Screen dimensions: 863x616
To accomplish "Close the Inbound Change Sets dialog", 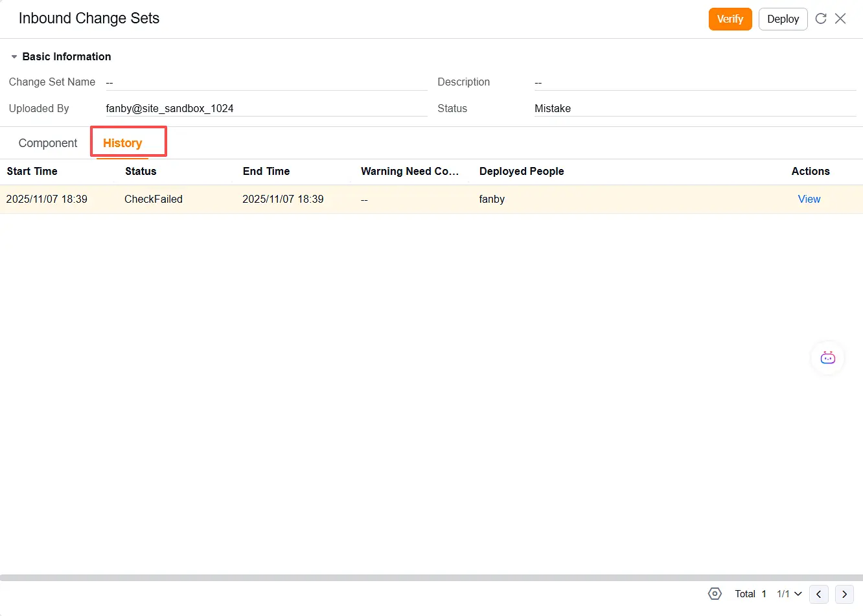I will click(x=840, y=19).
